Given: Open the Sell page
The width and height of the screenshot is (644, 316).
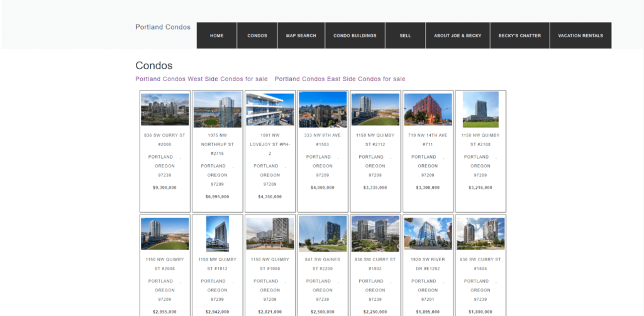Looking at the screenshot, I should point(405,36).
